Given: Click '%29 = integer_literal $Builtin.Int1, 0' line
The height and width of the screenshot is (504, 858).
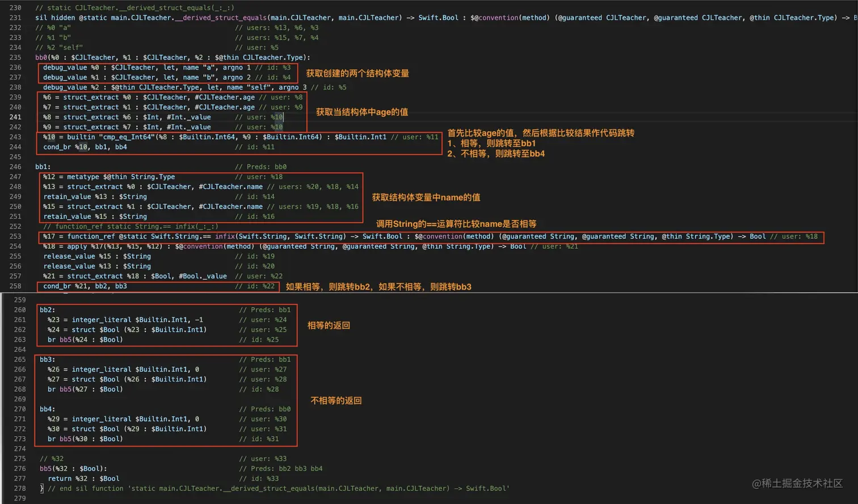Looking at the screenshot, I should pyautogui.click(x=167, y=419).
